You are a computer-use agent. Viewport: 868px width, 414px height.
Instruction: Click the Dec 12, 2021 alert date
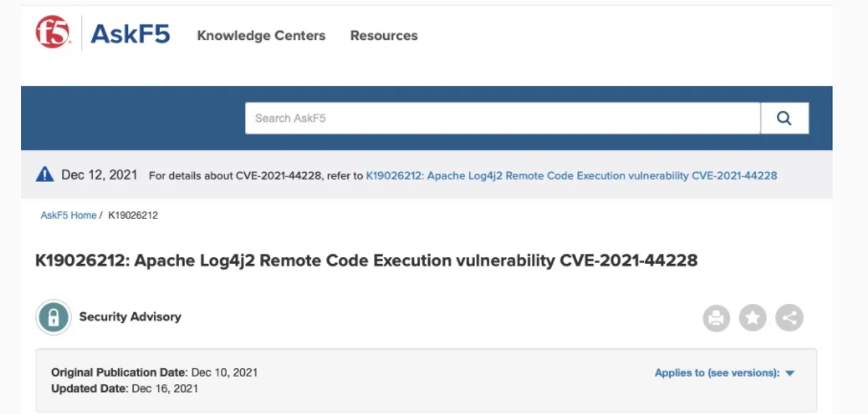pyautogui.click(x=100, y=175)
